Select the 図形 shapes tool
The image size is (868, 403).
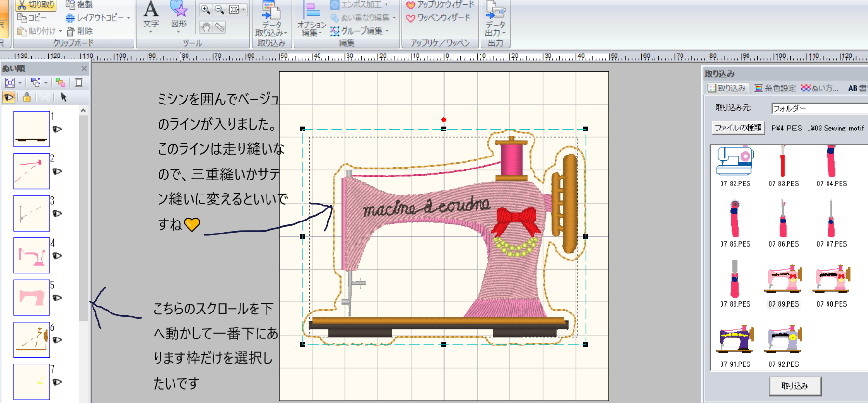point(178,17)
